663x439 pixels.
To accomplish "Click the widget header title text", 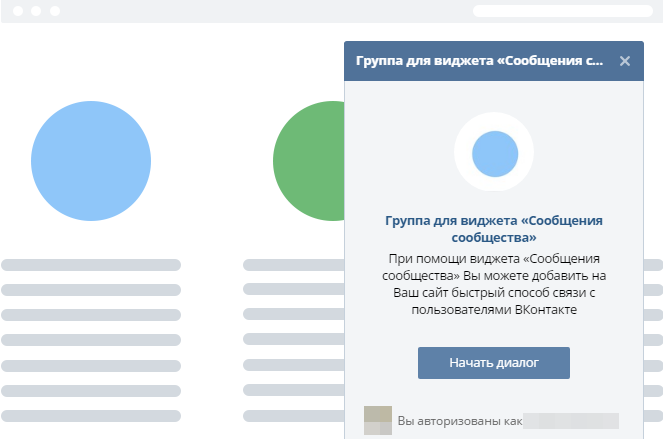I will click(479, 60).
